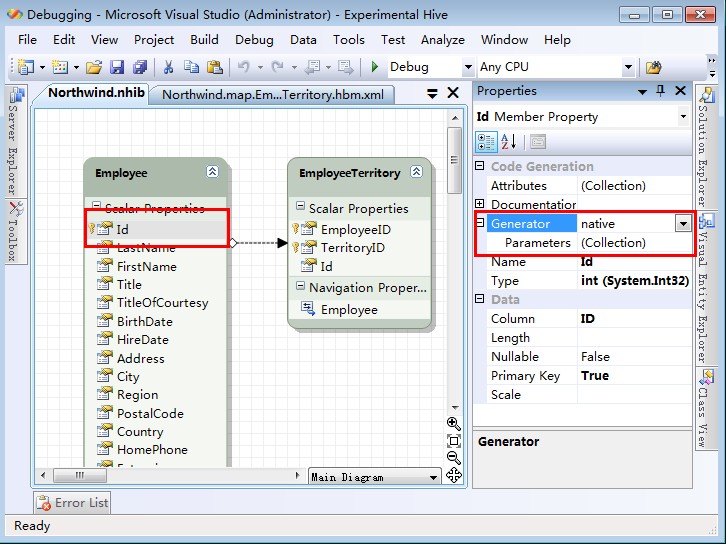Open the Error List tab
Image resolution: width=726 pixels, height=544 pixels.
(x=72, y=503)
